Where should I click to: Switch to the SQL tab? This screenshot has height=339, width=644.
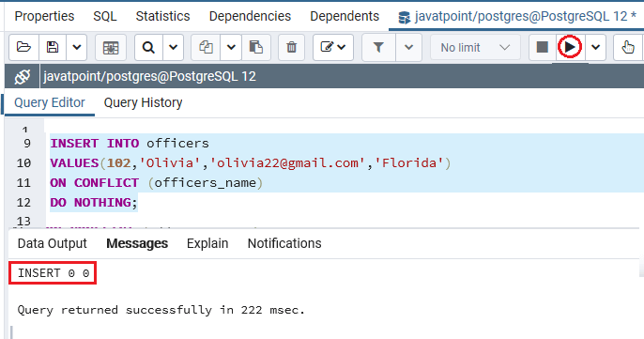pyautogui.click(x=105, y=16)
